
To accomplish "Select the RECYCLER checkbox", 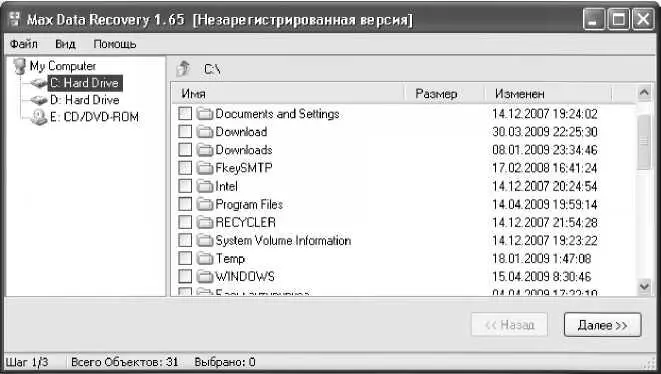I will coord(185,222).
